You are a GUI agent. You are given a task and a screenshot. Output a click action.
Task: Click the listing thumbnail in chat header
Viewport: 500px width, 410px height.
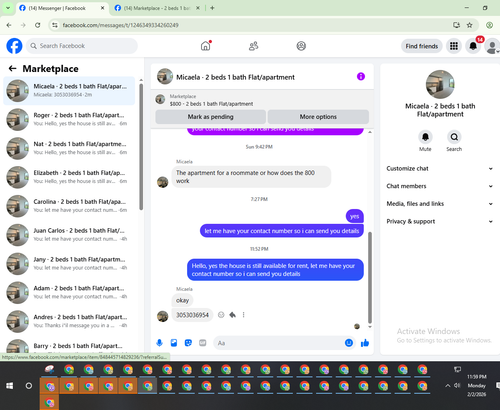pyautogui.click(x=165, y=76)
